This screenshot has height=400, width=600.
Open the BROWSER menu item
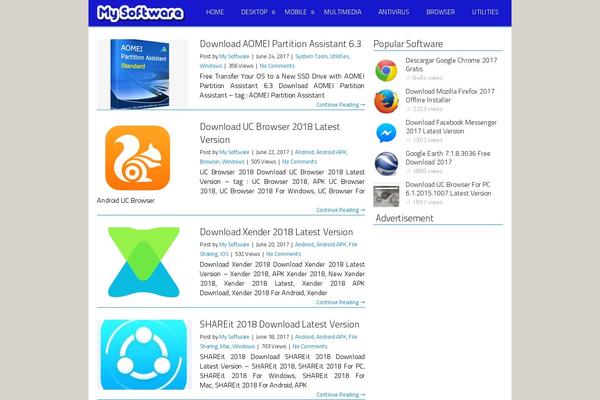(x=440, y=12)
